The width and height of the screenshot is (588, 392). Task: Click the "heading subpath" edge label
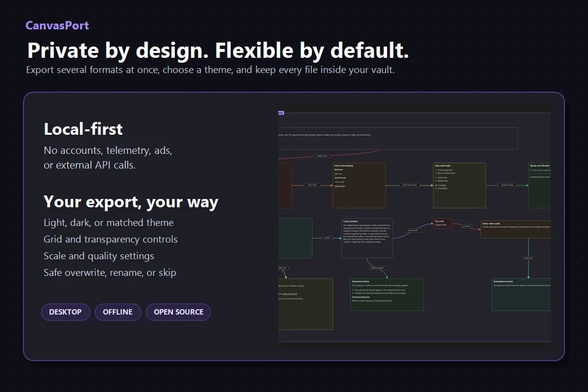pos(377,268)
